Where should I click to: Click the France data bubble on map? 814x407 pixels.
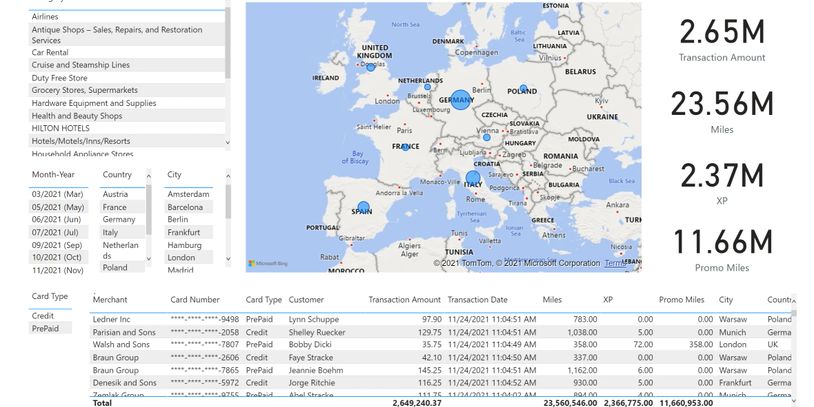(405, 147)
